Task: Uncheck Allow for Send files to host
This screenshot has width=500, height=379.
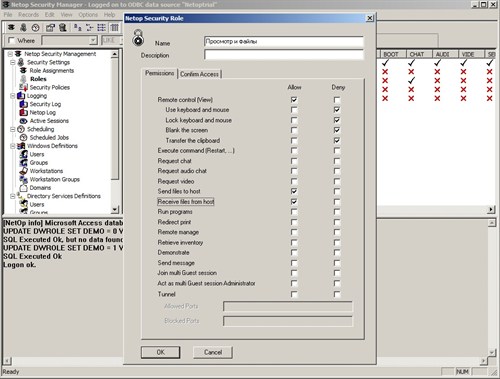Action: click(x=294, y=191)
